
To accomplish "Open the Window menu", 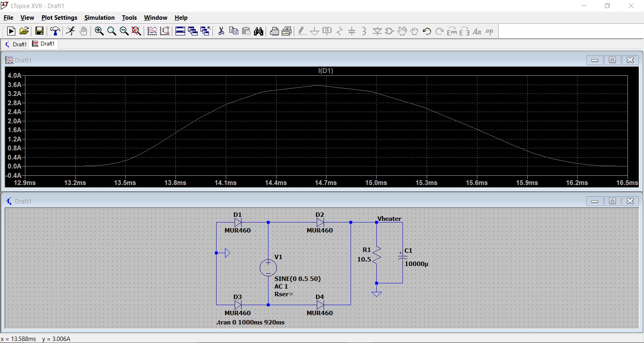I will [x=155, y=18].
